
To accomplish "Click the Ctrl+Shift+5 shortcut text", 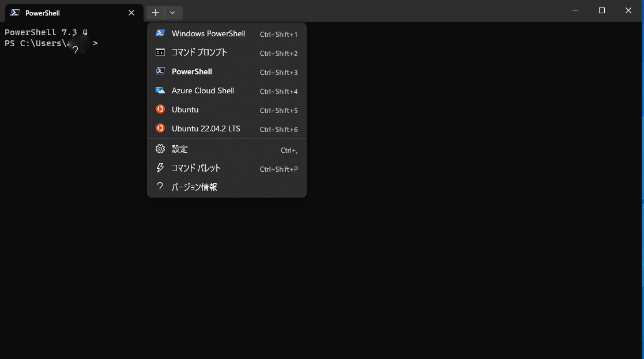I will pos(278,111).
